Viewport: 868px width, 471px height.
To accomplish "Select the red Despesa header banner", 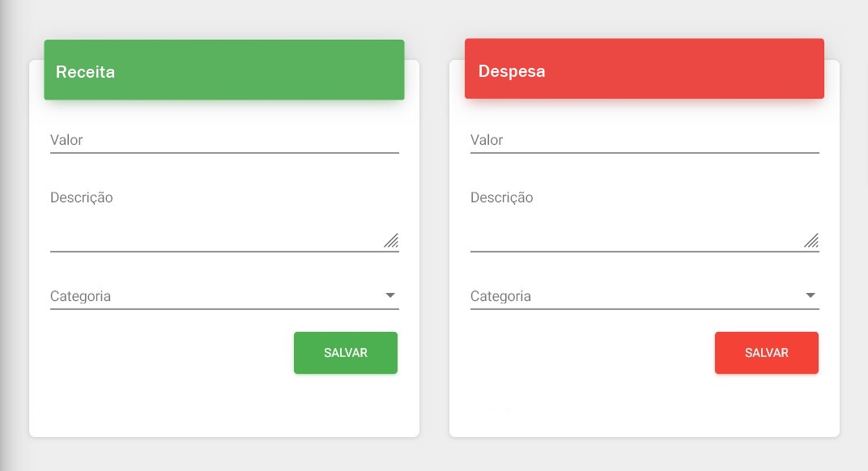I will pyautogui.click(x=645, y=69).
